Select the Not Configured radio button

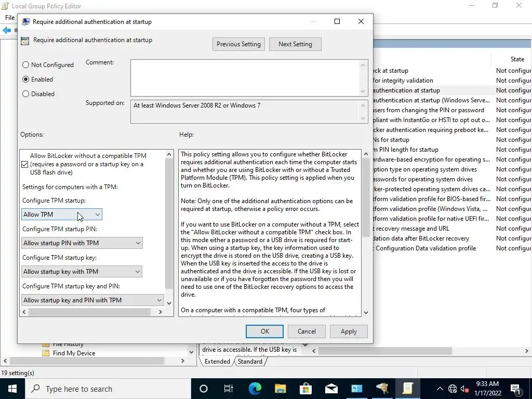pyautogui.click(x=48, y=65)
